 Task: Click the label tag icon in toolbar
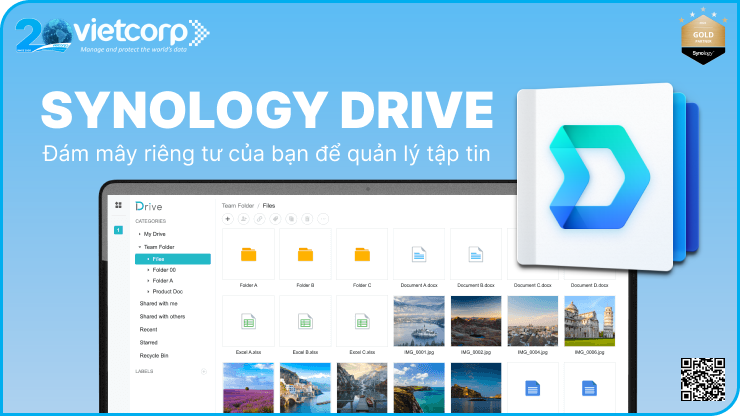276,219
